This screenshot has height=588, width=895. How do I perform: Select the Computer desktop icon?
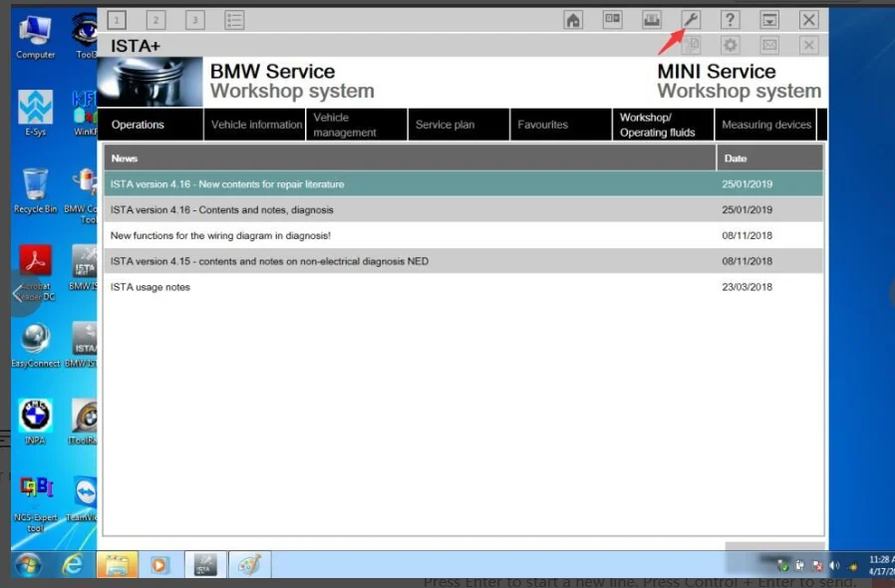36,38
